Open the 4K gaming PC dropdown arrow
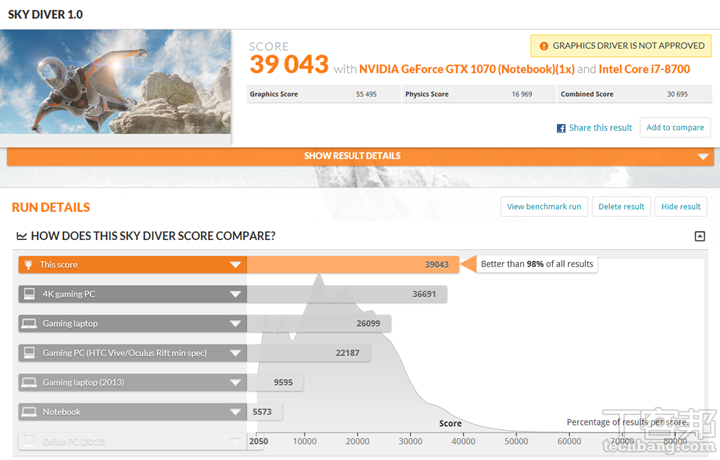720x460 pixels. 235,294
